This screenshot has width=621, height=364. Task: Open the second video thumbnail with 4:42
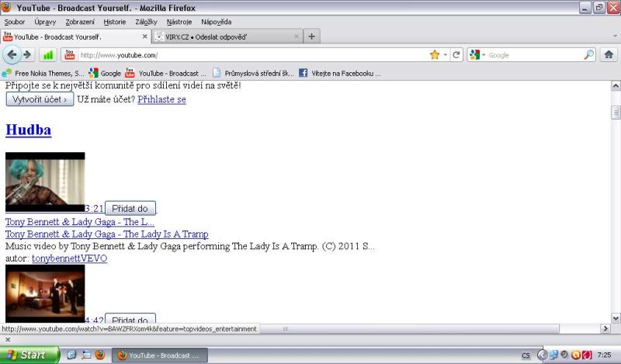pyautogui.click(x=45, y=293)
